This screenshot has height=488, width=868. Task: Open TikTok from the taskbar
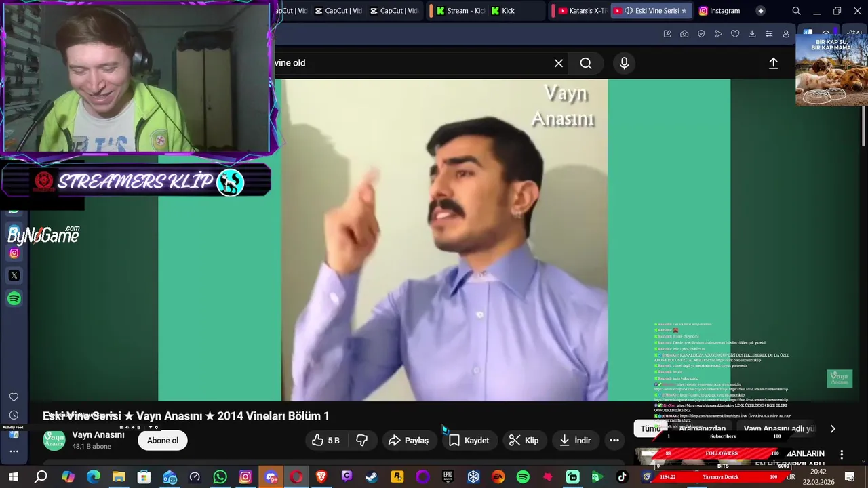622,477
